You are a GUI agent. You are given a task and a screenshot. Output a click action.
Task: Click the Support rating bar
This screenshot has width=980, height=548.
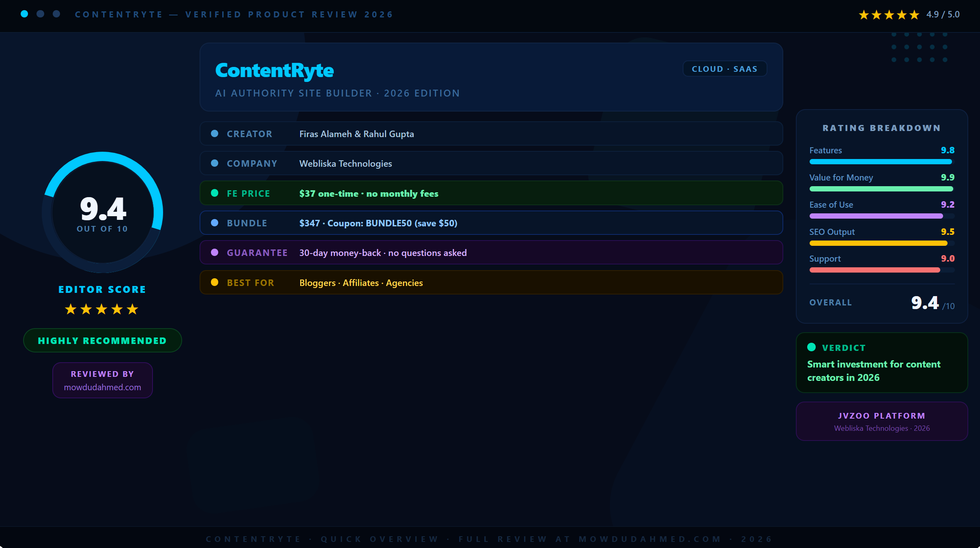click(x=882, y=270)
